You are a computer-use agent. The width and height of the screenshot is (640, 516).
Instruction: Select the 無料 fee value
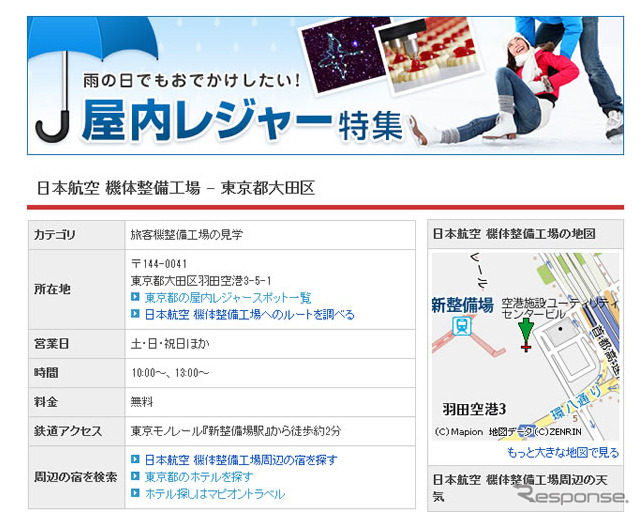click(142, 402)
